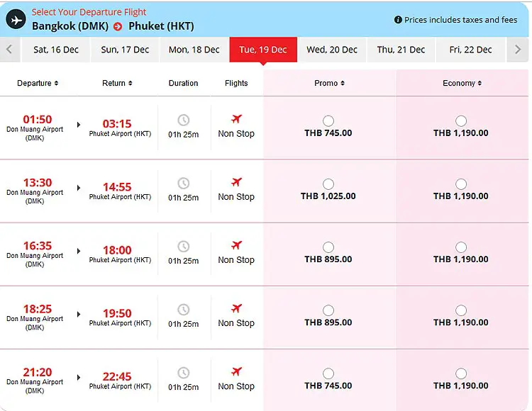Click the info icon next to price notice

point(398,20)
